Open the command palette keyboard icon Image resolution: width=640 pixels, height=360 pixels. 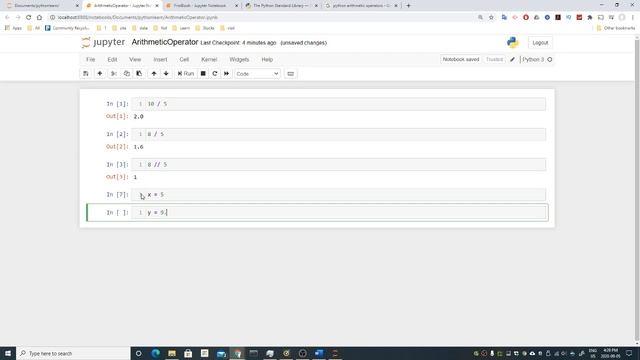(291, 74)
